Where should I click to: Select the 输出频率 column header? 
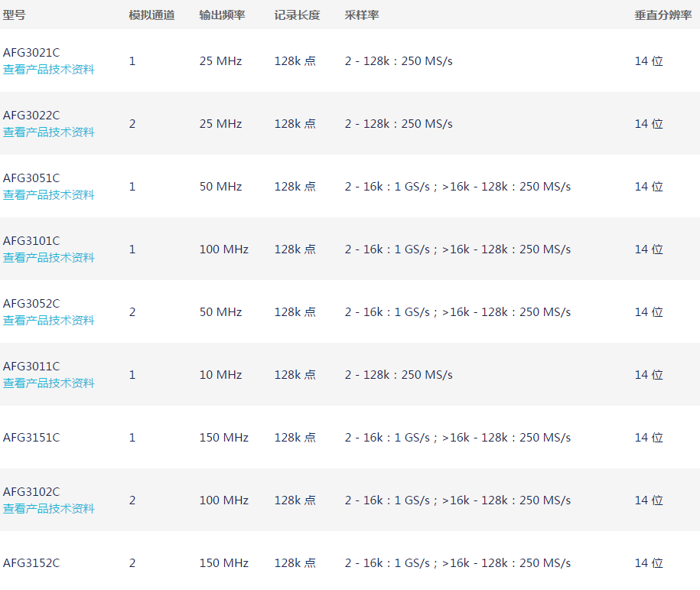tap(222, 15)
